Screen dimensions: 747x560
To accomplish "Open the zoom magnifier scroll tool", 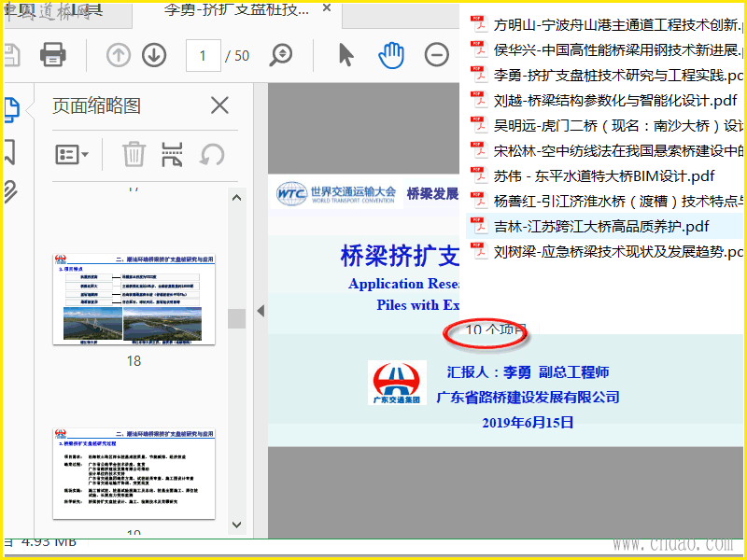I will [x=281, y=55].
